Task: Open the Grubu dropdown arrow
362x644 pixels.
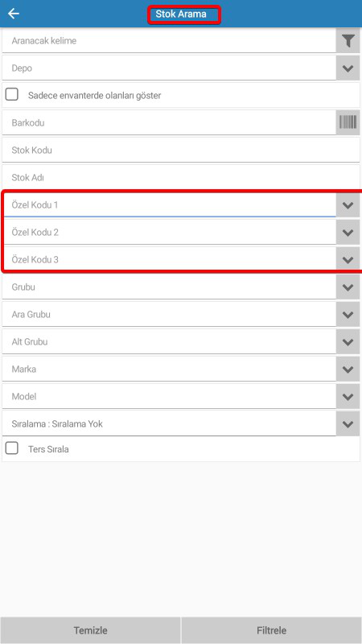Action: click(348, 287)
